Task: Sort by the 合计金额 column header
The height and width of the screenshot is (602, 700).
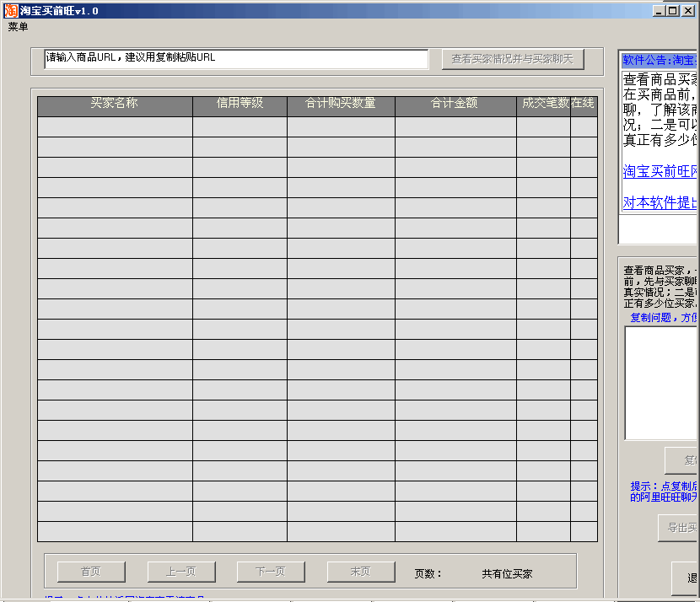Action: (x=455, y=104)
